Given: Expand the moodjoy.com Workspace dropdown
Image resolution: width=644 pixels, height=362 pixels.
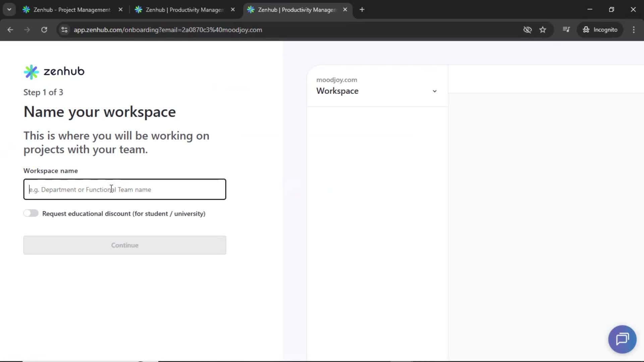Looking at the screenshot, I should point(434,91).
